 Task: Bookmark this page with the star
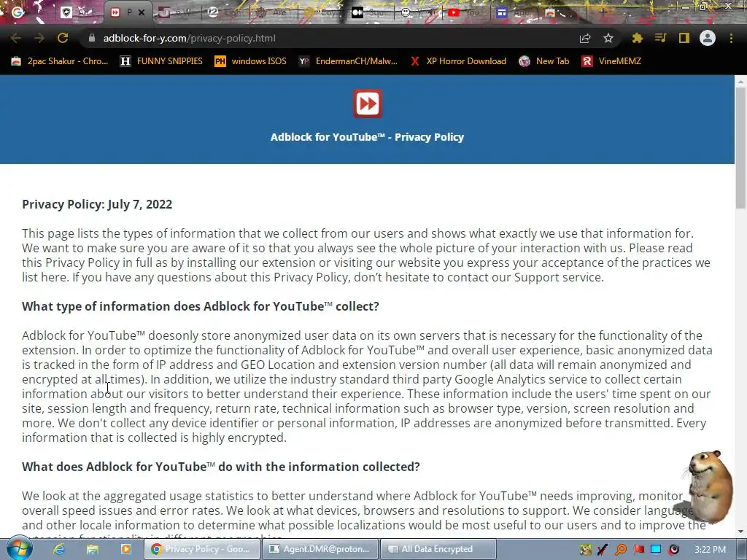point(608,38)
